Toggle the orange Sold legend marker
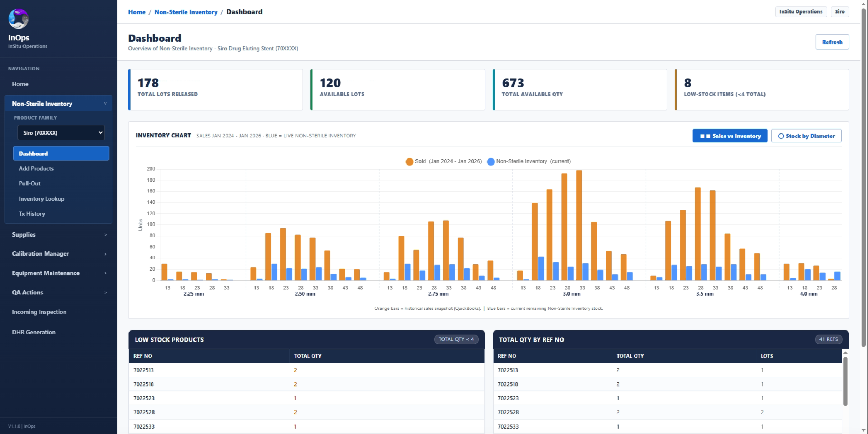 (x=409, y=162)
